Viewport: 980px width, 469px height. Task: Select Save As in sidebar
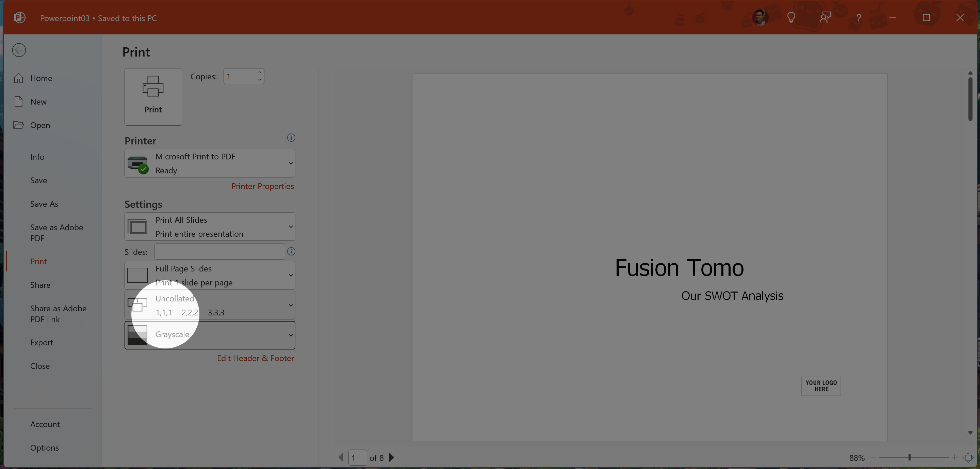click(44, 204)
